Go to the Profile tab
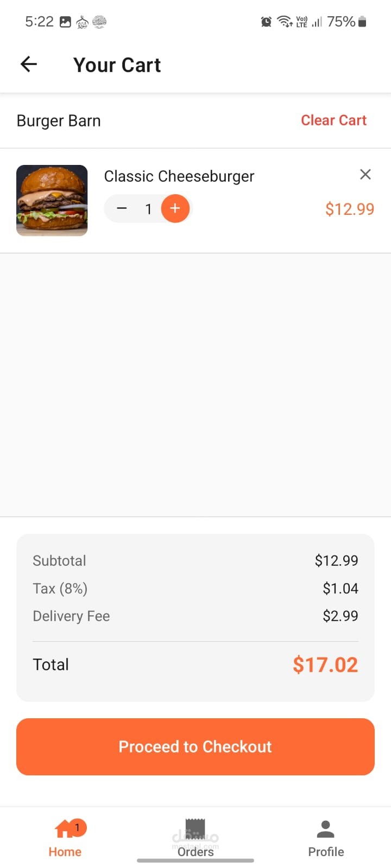This screenshot has width=391, height=868. tap(326, 838)
